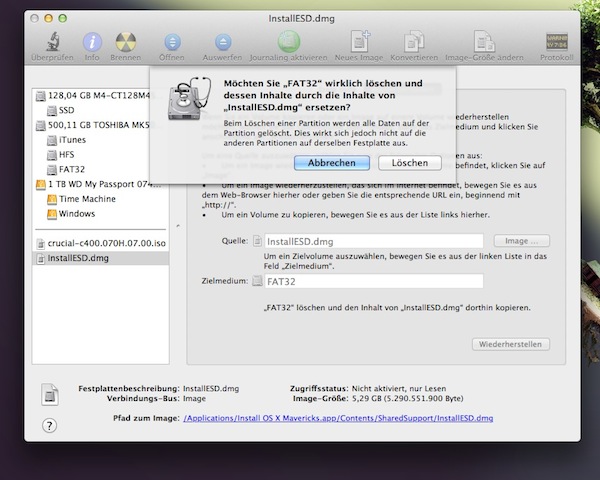Click 'Nicht aktiviert, nur Lesen' status text
600x480 pixels.
(399, 389)
